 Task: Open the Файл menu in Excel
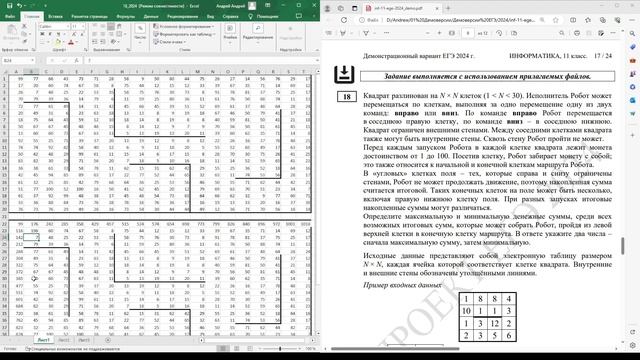click(x=10, y=16)
